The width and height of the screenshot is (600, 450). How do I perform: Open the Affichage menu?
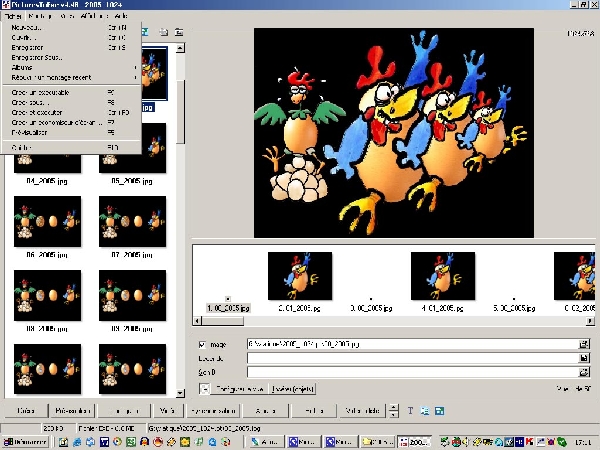94,16
